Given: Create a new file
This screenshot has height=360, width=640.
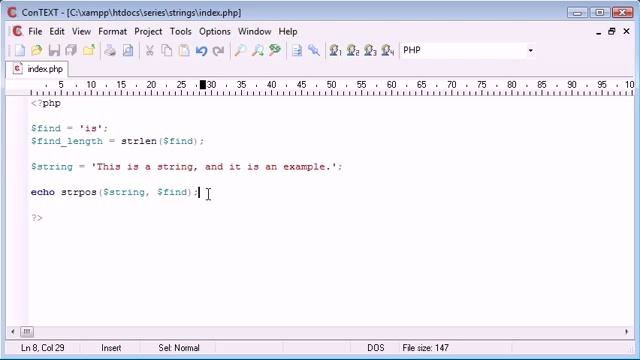Looking at the screenshot, I should point(20,50).
